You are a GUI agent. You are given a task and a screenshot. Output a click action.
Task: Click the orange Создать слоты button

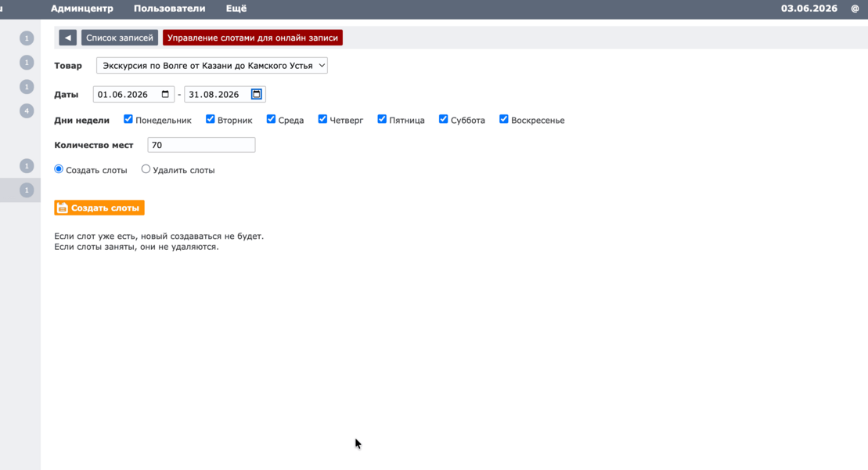click(x=99, y=208)
